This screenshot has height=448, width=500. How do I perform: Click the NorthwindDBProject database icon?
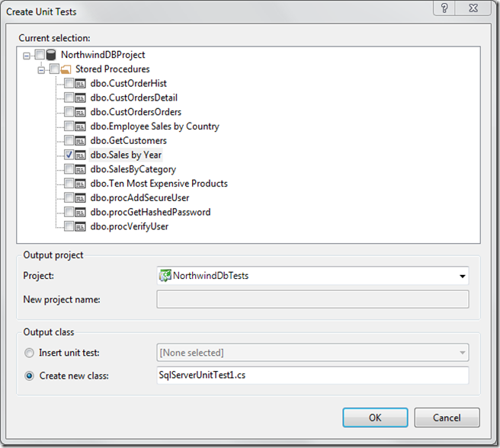51,55
